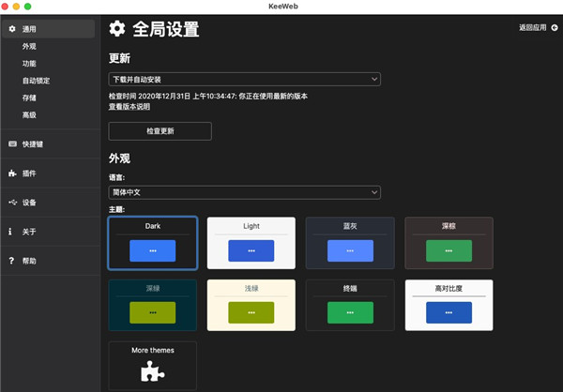This screenshot has width=563, height=392.
Task: Click 返回应用 to return
Action: 532,27
